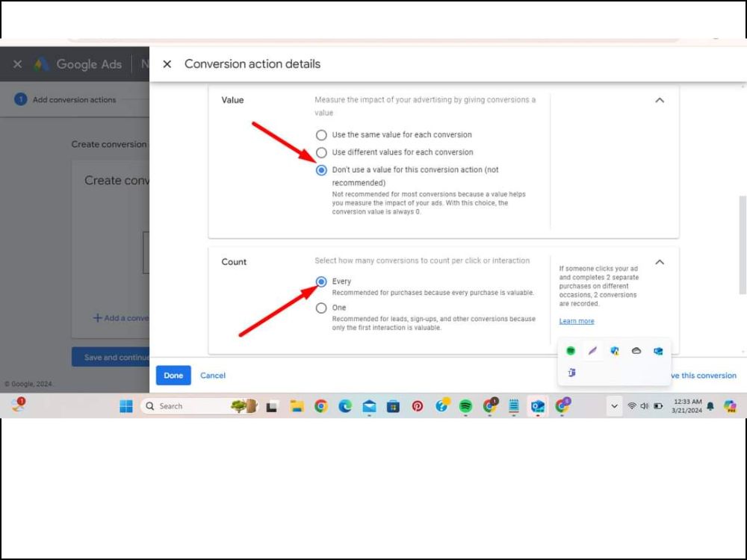Image resolution: width=747 pixels, height=560 pixels.
Task: Open Outlook from the taskbar
Action: click(538, 406)
